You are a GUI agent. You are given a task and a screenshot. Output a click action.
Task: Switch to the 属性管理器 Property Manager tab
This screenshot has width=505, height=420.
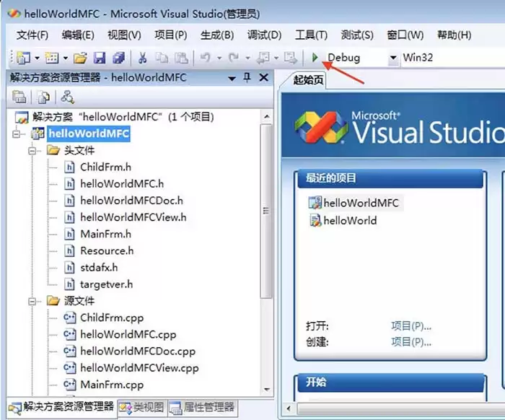coord(202,408)
